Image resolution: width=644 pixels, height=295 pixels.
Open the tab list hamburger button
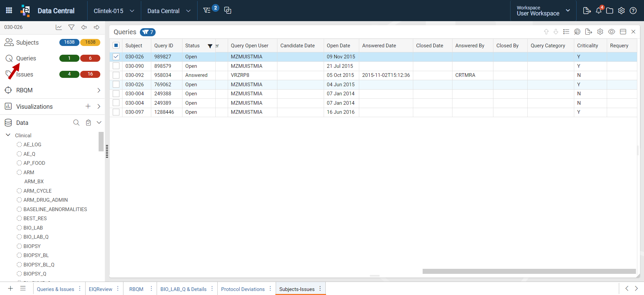click(x=23, y=289)
